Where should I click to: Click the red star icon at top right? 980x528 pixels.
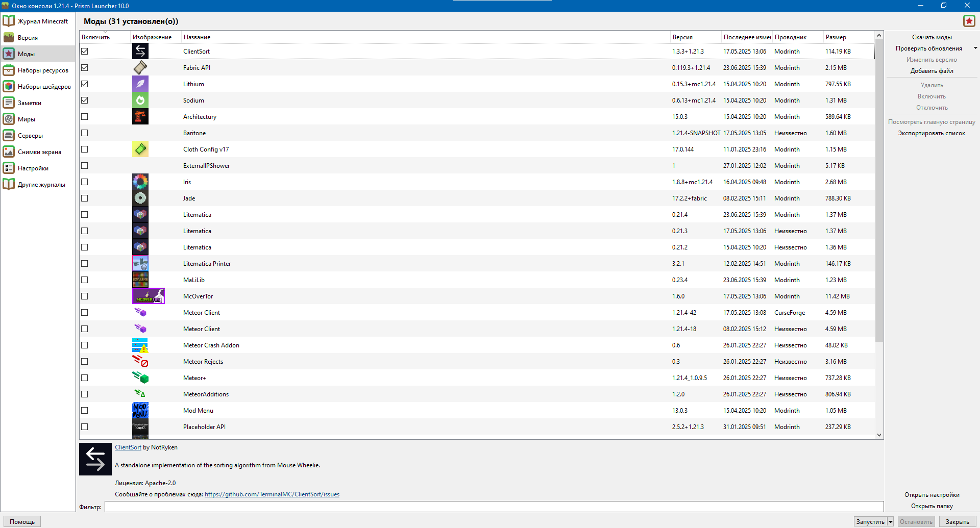click(969, 21)
